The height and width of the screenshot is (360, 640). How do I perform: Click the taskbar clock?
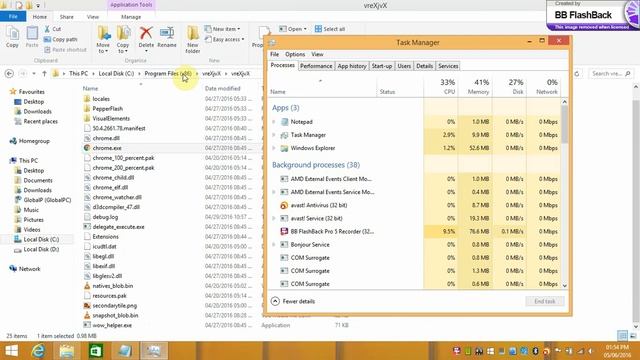point(617,351)
